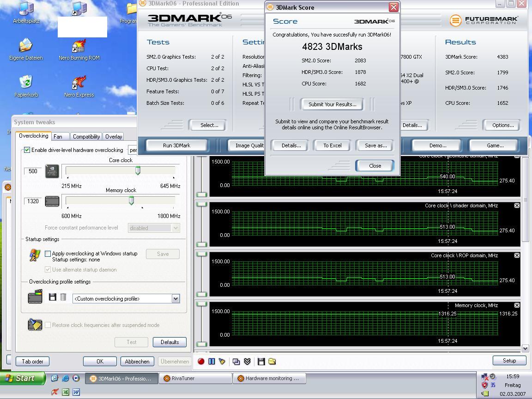The height and width of the screenshot is (399, 532).
Task: Click the overclocking profile card icon
Action: (x=35, y=296)
